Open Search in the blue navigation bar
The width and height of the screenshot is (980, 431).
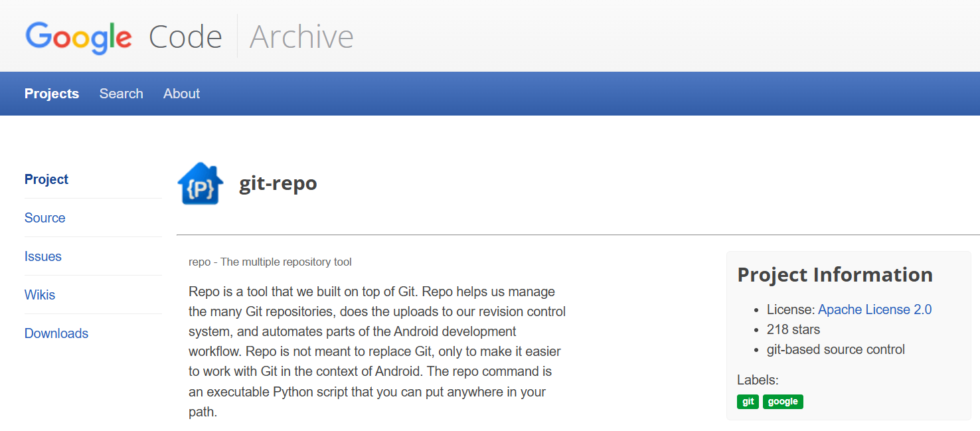click(x=122, y=94)
